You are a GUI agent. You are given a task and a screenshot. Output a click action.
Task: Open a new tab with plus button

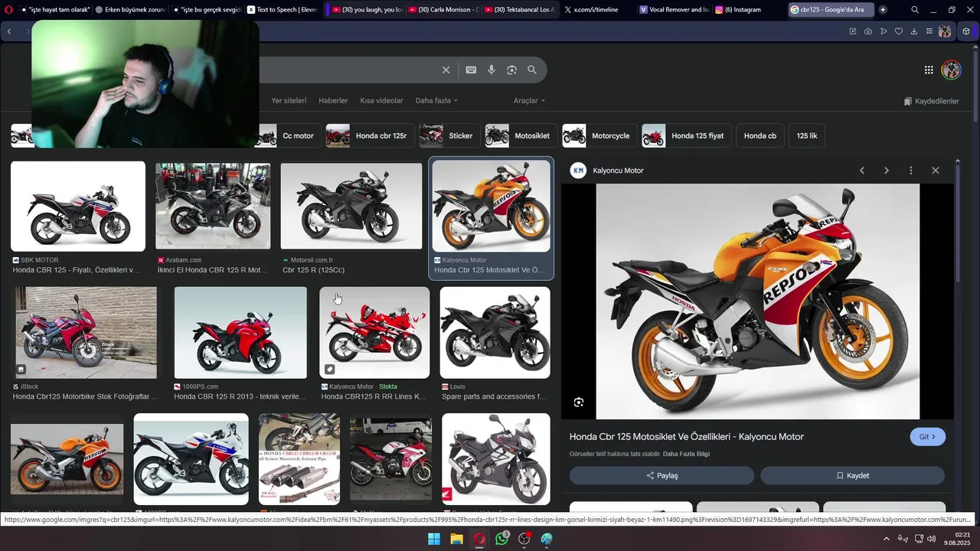[883, 10]
